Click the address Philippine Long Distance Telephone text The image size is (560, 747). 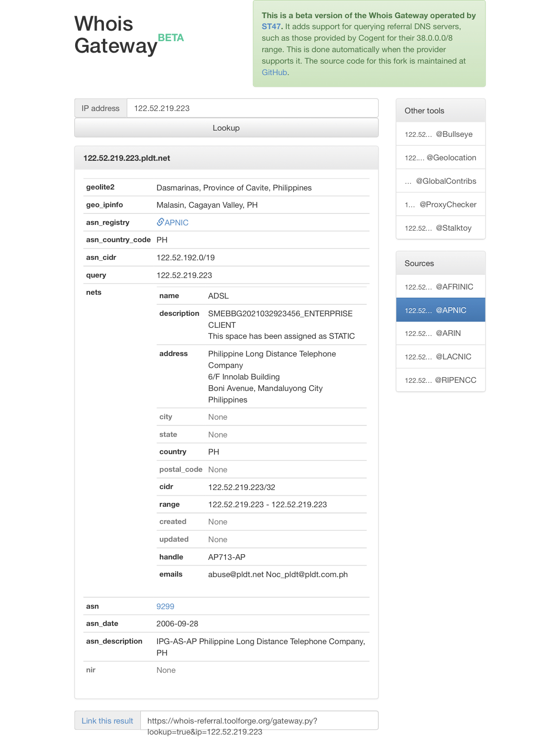[272, 359]
